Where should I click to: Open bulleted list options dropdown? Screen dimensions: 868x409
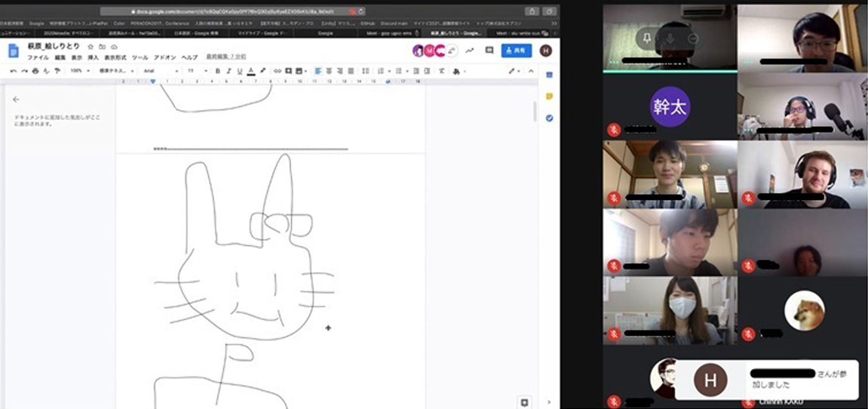[x=407, y=71]
